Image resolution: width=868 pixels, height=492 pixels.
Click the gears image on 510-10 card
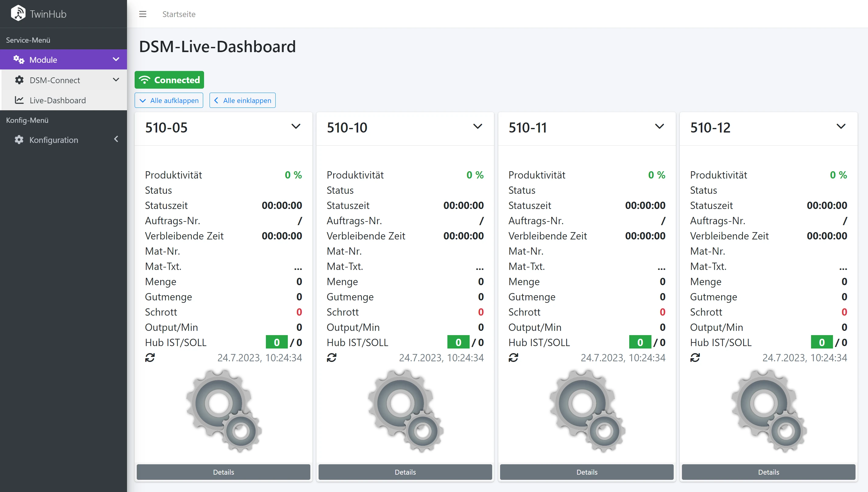405,411
